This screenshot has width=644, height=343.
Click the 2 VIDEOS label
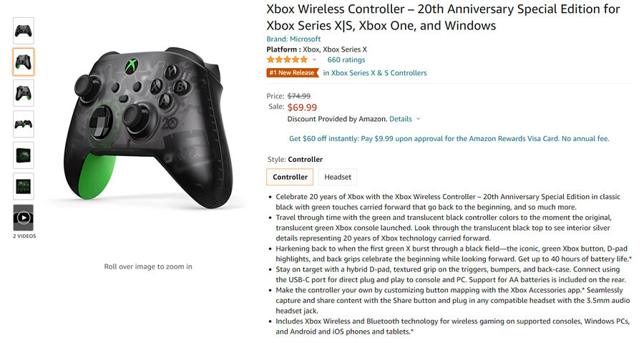click(x=24, y=236)
